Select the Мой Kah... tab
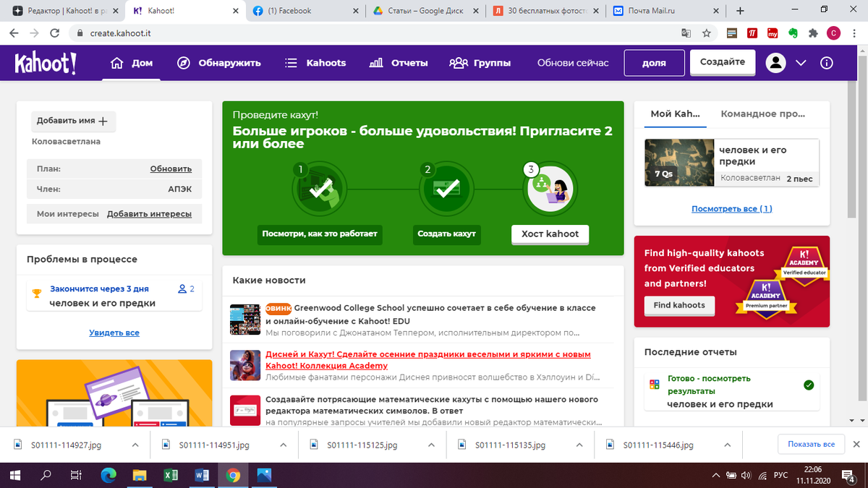Image resolution: width=868 pixels, height=488 pixels. pos(675,114)
